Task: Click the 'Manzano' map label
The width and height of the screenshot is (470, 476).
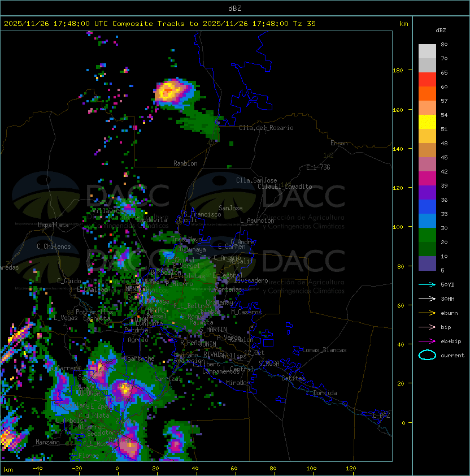Action: [47, 442]
